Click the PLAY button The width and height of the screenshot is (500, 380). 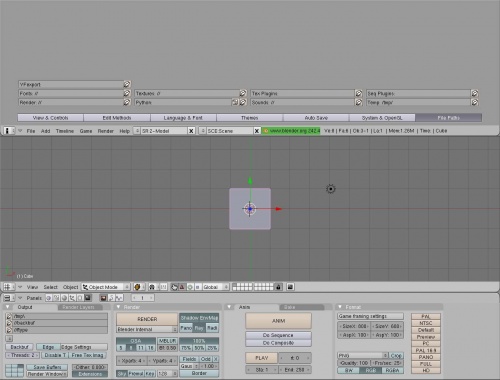point(262,358)
